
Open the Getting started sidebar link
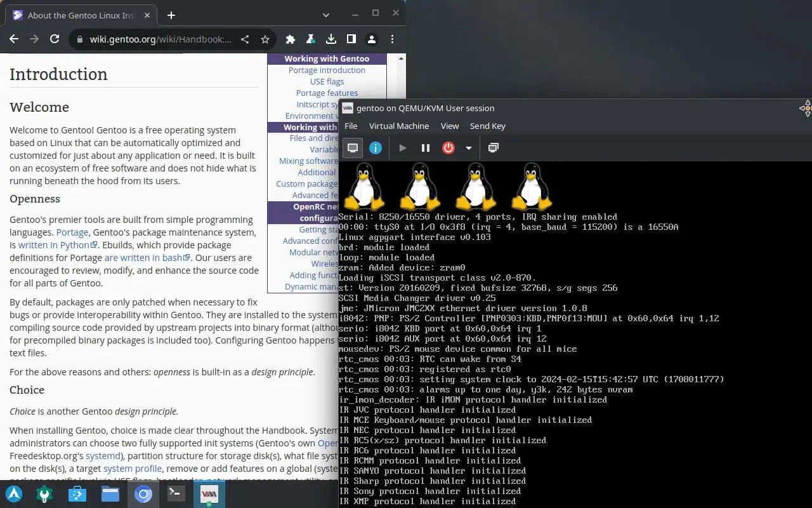[320, 229]
